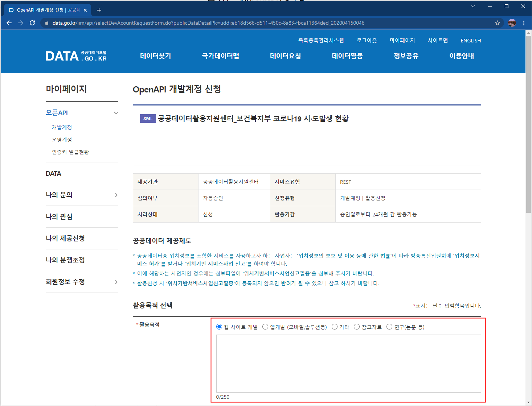532x406 pixels.
Task: Close the OpenAPI 개발계정 신청 tab
Action: pyautogui.click(x=85, y=10)
